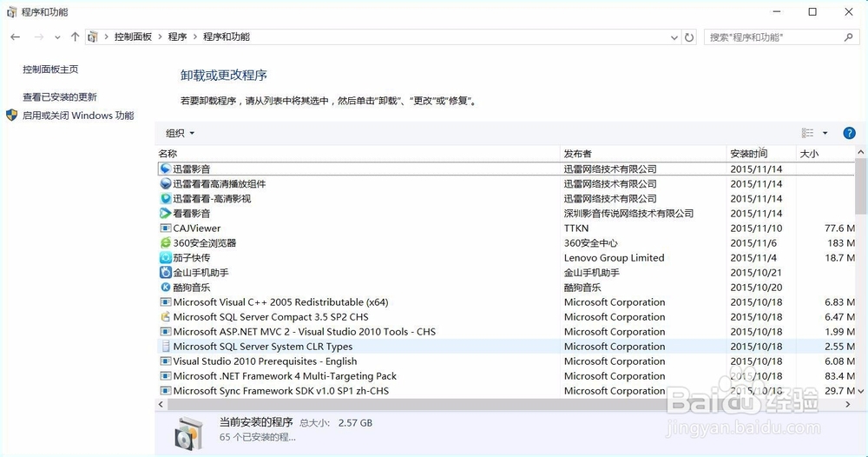Go forward with the right arrow

pyautogui.click(x=38, y=37)
